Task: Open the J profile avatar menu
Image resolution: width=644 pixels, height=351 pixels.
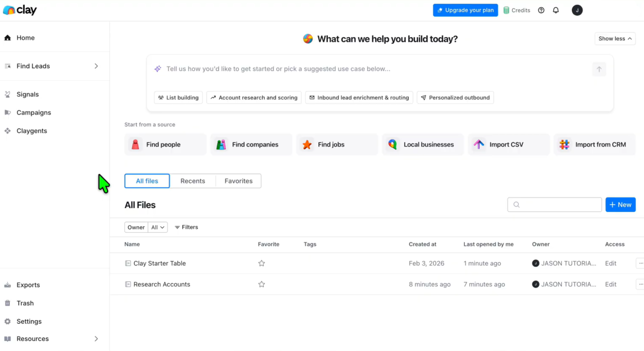Action: pos(577,10)
